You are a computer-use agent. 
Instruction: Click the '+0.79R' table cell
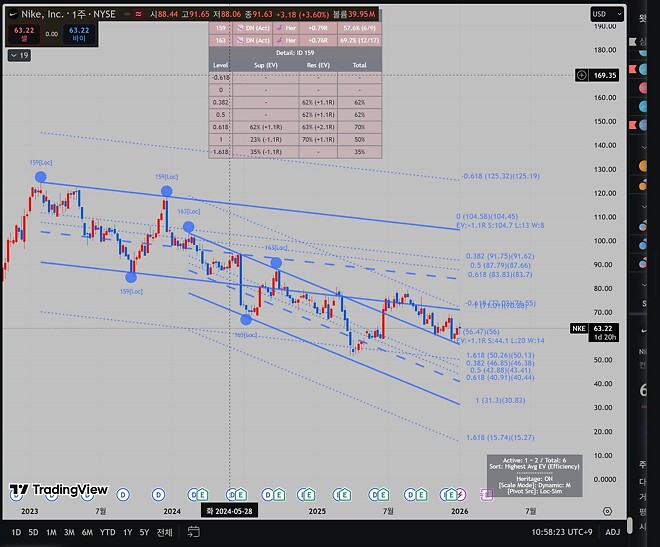(x=318, y=28)
